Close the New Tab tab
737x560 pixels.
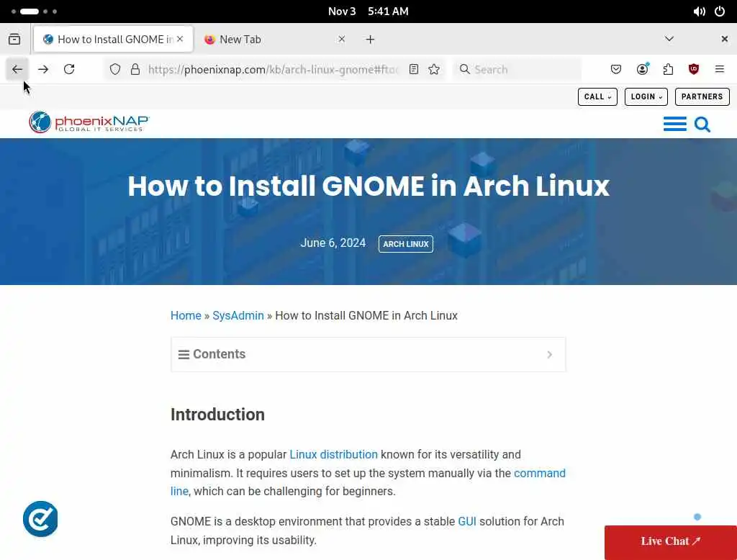[x=342, y=39]
